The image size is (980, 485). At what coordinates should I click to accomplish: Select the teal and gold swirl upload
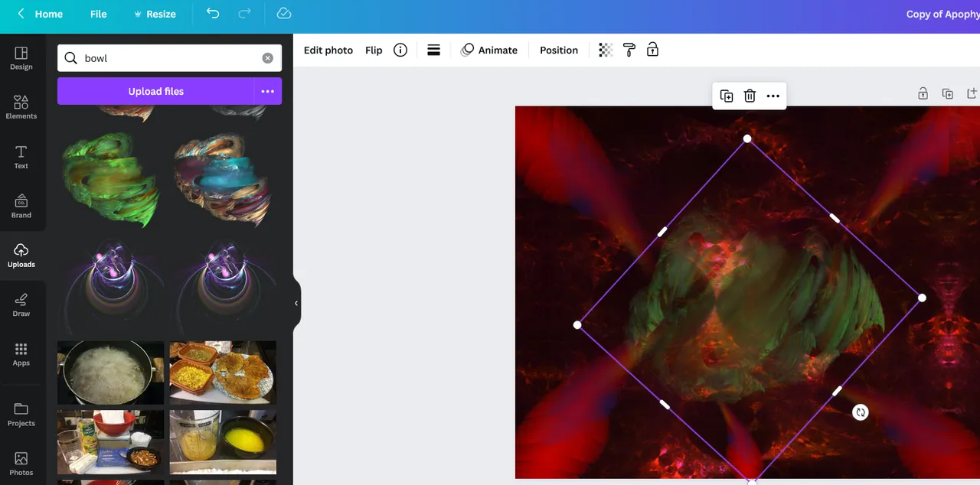click(x=222, y=180)
